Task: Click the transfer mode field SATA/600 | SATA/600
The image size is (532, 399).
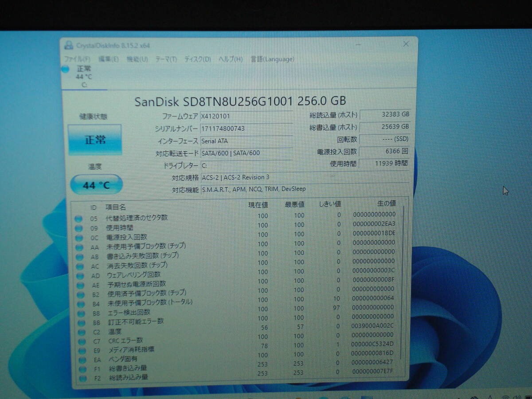Action: [246, 153]
